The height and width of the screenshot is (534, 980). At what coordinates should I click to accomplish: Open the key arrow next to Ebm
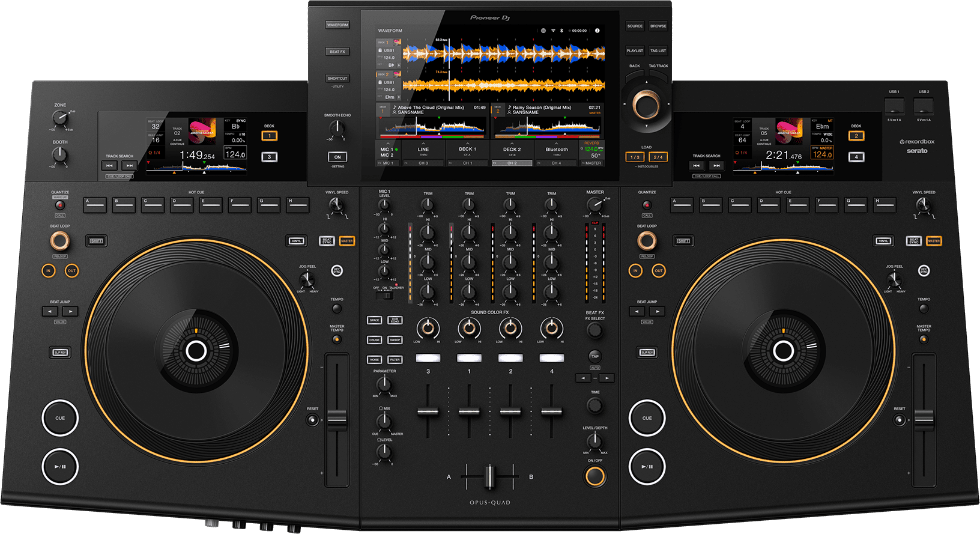(x=399, y=97)
